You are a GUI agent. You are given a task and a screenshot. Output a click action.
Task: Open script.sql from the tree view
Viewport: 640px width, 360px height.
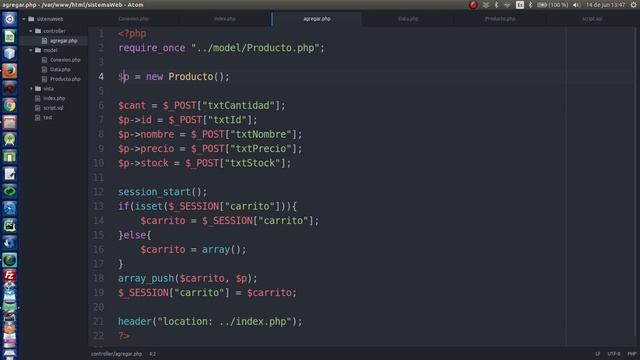53,108
